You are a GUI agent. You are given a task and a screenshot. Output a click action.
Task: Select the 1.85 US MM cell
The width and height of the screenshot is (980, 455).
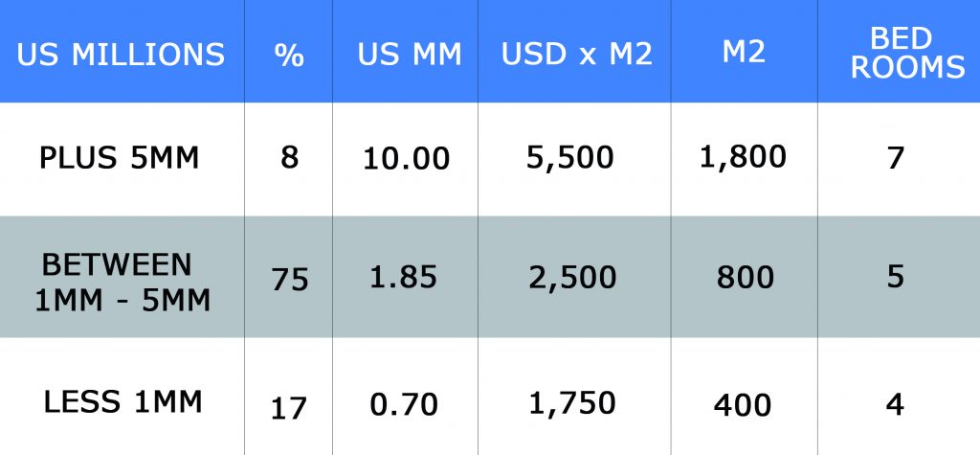403,277
